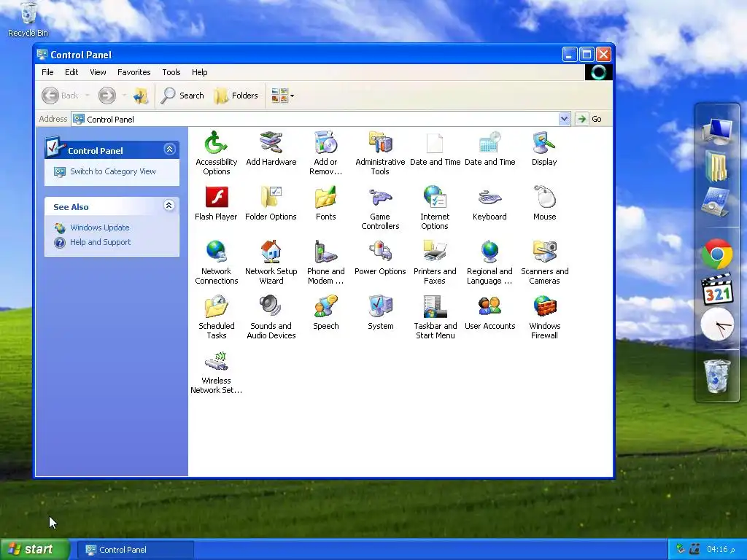This screenshot has width=747, height=560.
Task: Click the Recycle Bin desktop icon
Action: click(x=28, y=20)
